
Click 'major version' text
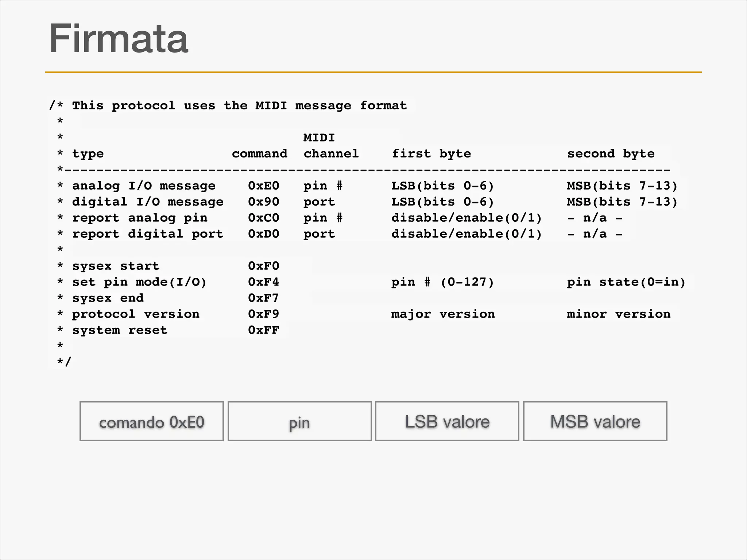(x=443, y=314)
